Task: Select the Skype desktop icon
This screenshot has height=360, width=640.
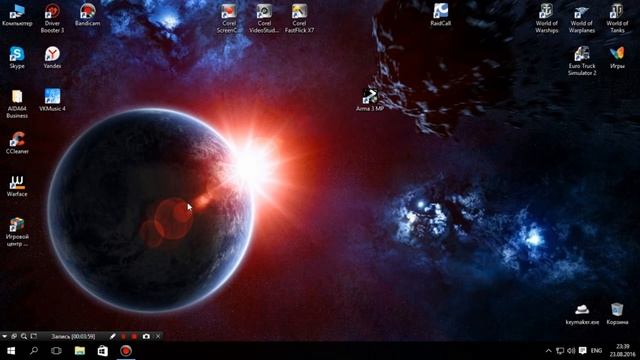Action: pyautogui.click(x=17, y=58)
